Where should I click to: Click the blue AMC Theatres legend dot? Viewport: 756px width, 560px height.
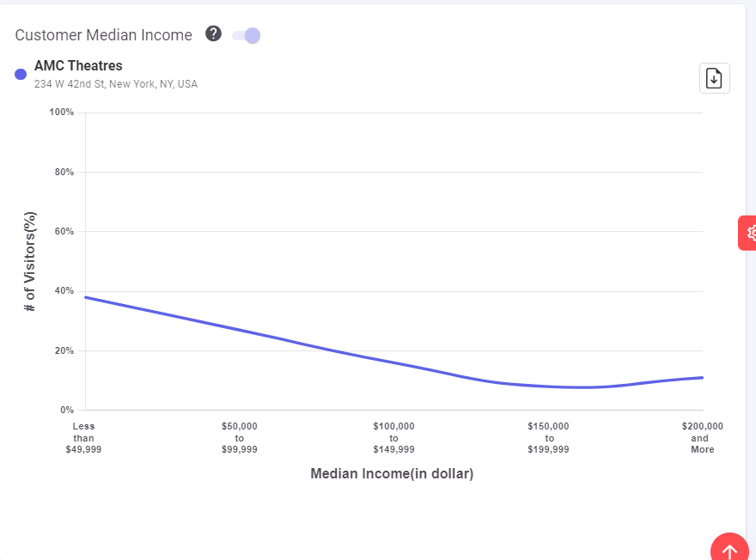21,75
